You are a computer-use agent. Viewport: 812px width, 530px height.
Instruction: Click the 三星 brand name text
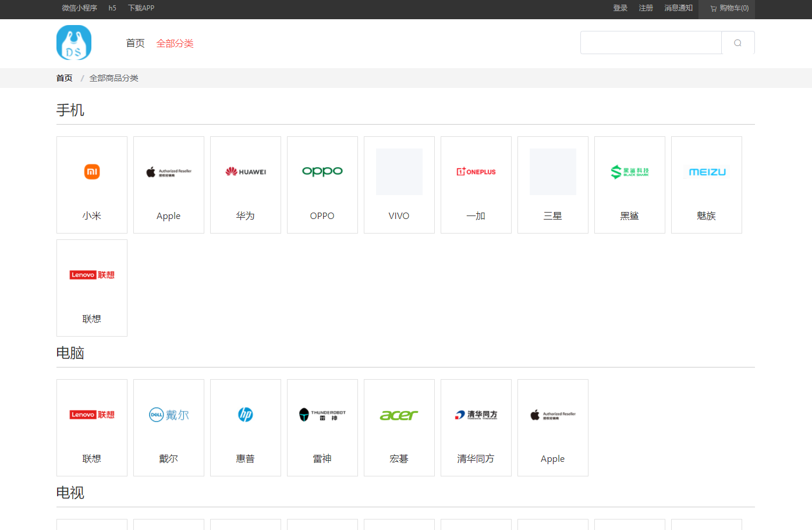(x=553, y=216)
